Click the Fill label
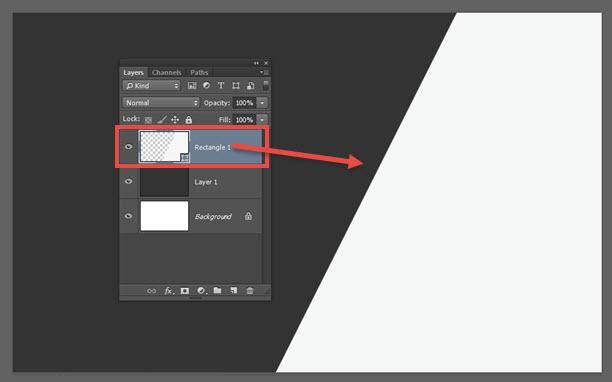 point(224,120)
